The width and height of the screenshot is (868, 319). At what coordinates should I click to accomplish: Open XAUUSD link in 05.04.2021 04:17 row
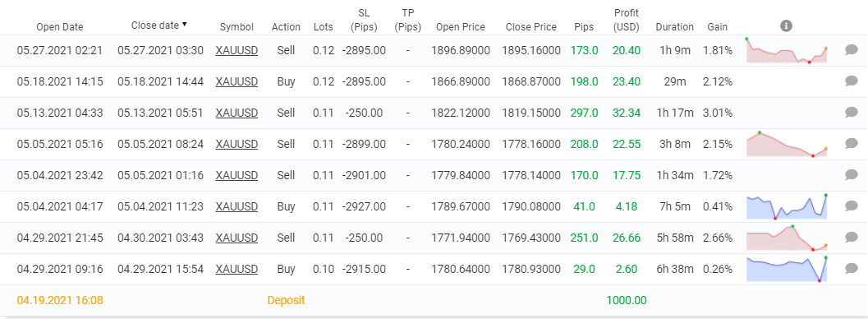click(237, 206)
